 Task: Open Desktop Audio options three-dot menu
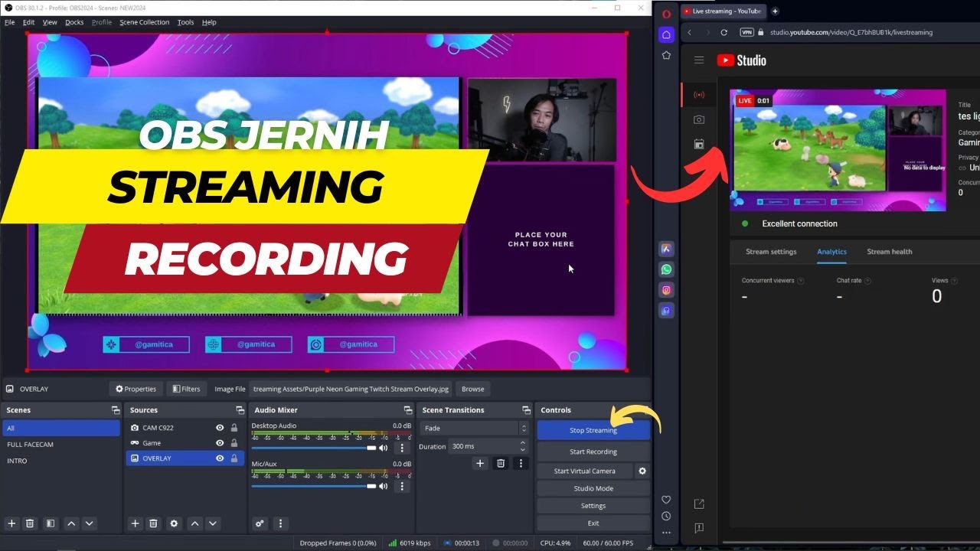pos(402,448)
